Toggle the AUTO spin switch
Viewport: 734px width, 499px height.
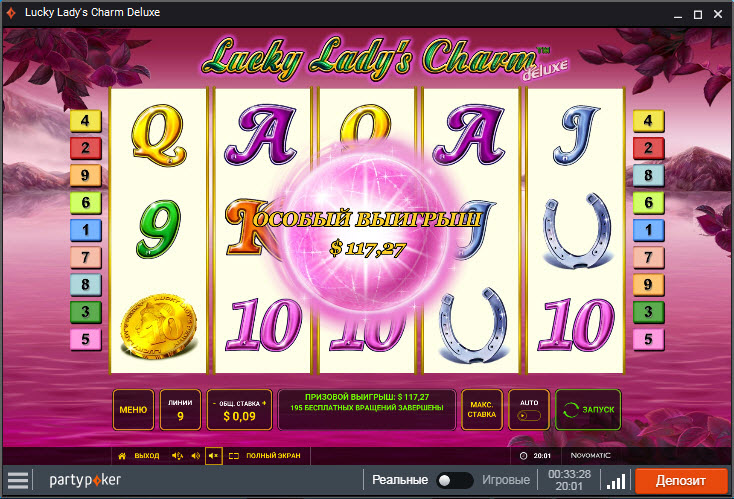[x=529, y=416]
